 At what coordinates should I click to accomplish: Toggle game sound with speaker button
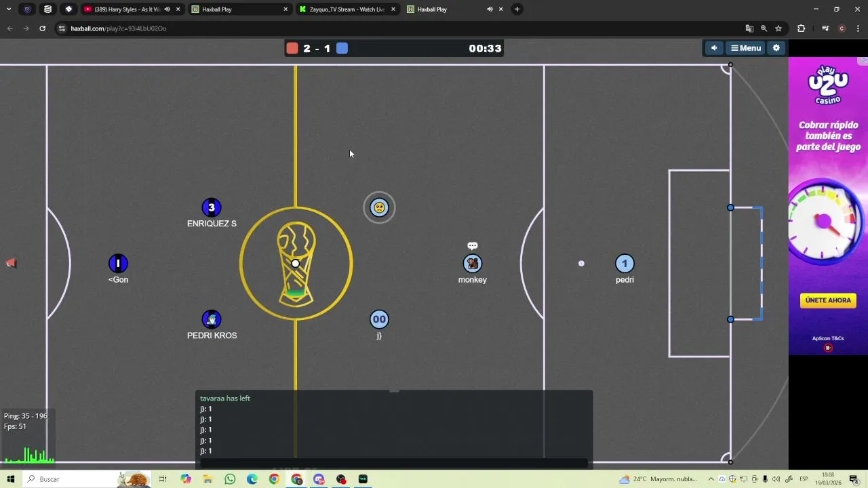[714, 48]
